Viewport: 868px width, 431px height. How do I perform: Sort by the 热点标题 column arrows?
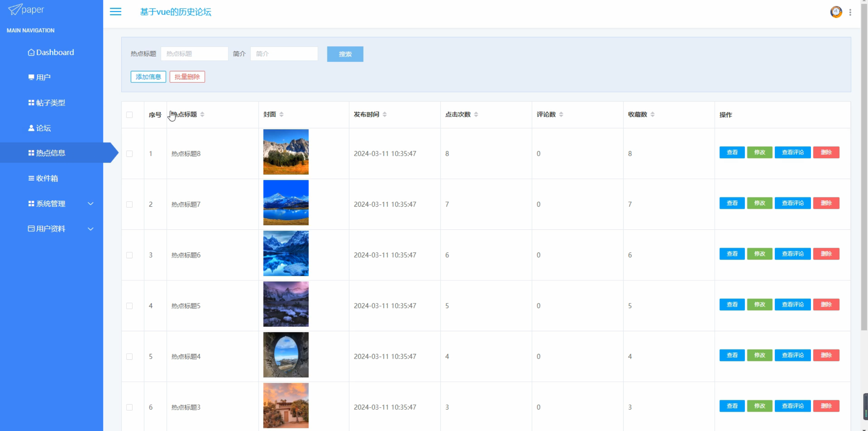[202, 114]
